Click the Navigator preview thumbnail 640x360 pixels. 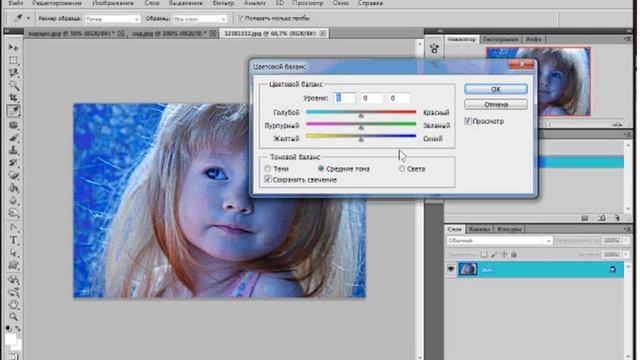pos(538,82)
